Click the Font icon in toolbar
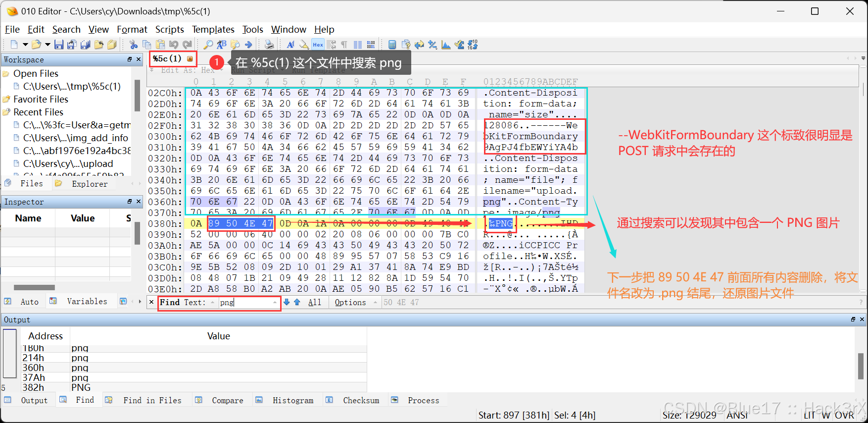 coord(290,45)
